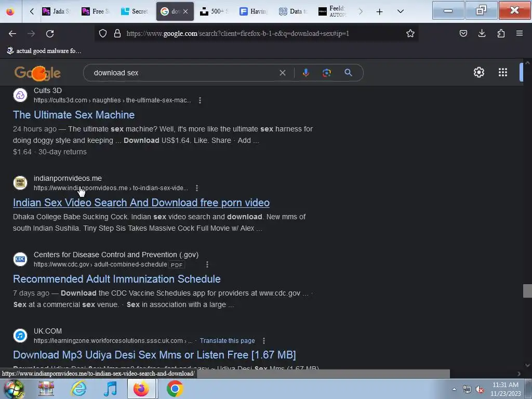Switch to the 'Havin' tab

254,11
